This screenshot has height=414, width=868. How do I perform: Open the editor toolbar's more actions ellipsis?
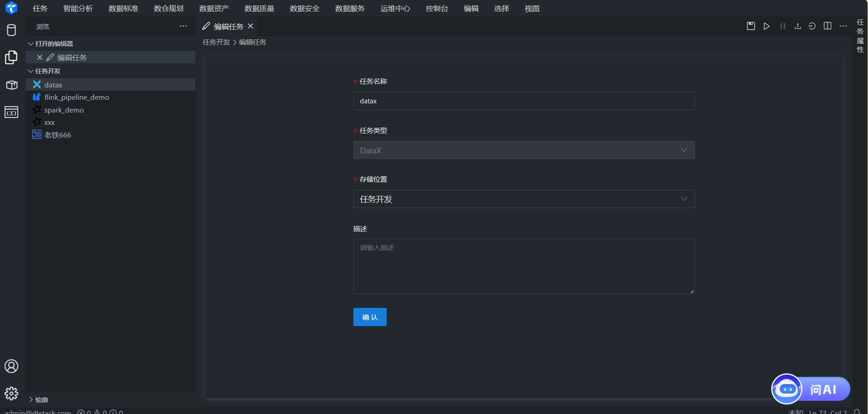coord(843,26)
